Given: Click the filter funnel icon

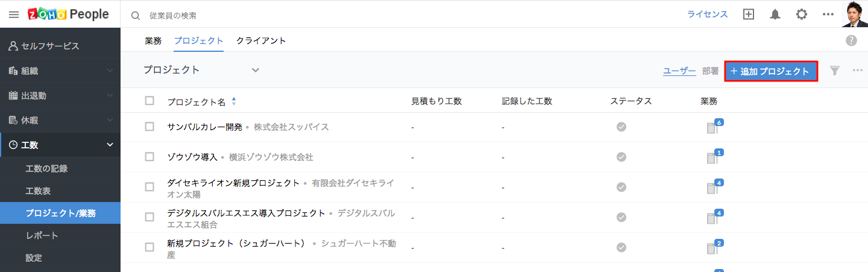Looking at the screenshot, I should 835,71.
